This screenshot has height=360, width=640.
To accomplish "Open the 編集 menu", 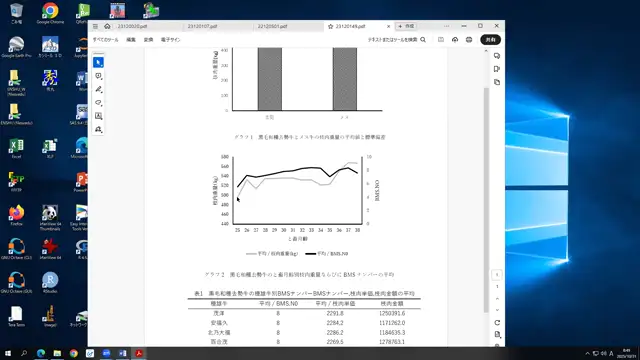I will tap(131, 40).
